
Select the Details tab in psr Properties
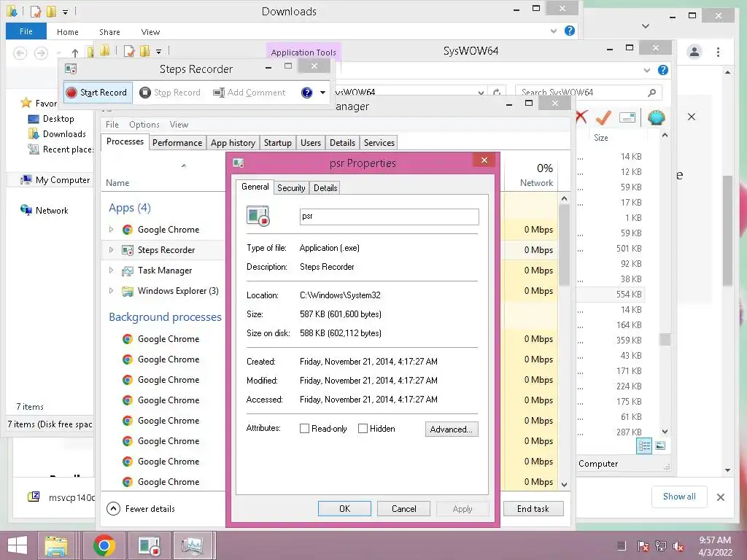pos(325,187)
